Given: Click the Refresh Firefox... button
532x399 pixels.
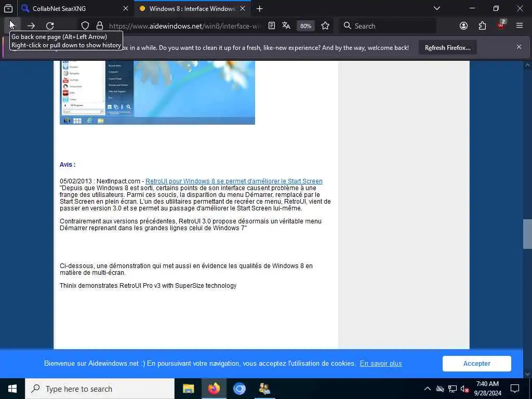Looking at the screenshot, I should (x=447, y=48).
